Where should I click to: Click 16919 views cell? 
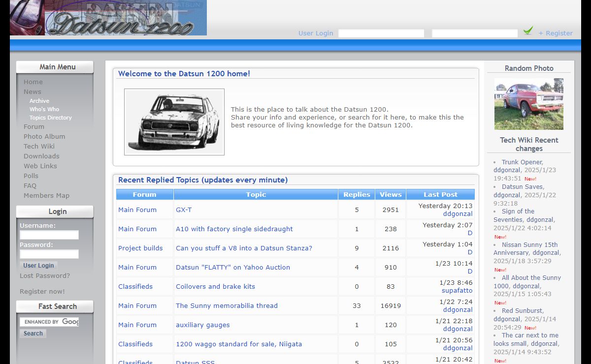click(391, 306)
